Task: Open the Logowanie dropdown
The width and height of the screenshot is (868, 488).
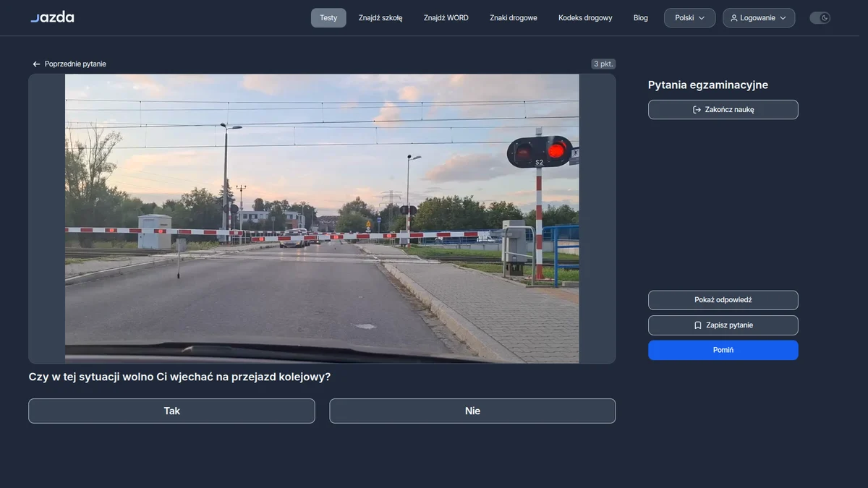Action: (x=759, y=18)
